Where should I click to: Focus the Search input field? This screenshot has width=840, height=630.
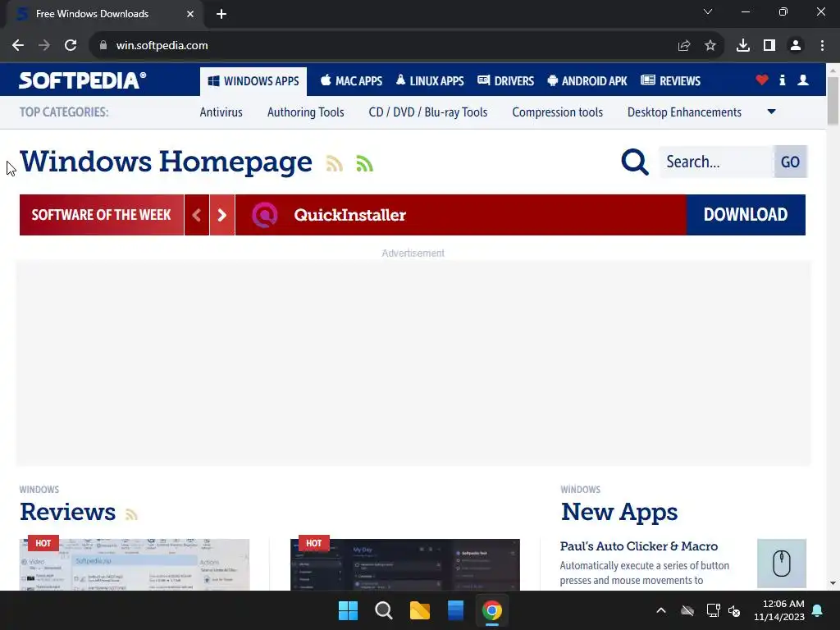coord(716,162)
